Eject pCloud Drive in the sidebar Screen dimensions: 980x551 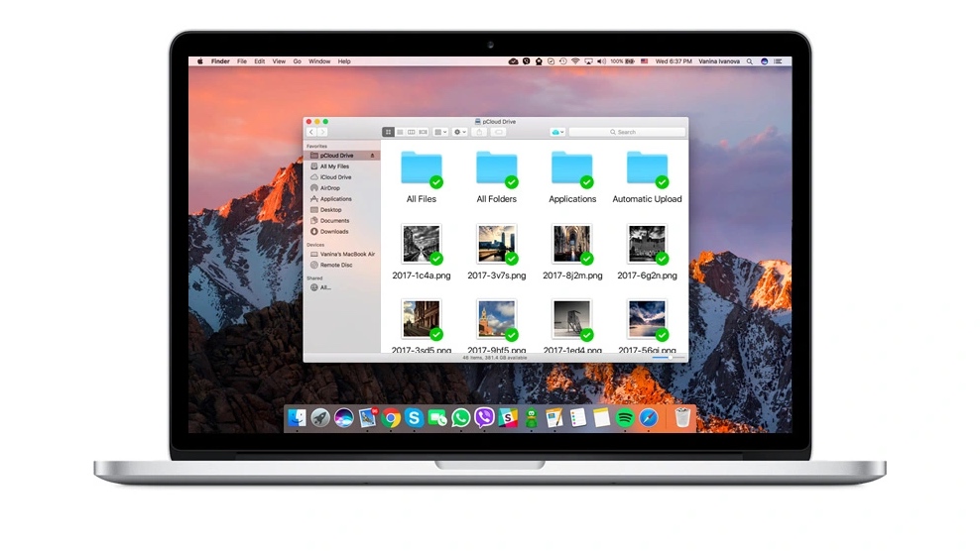[373, 156]
